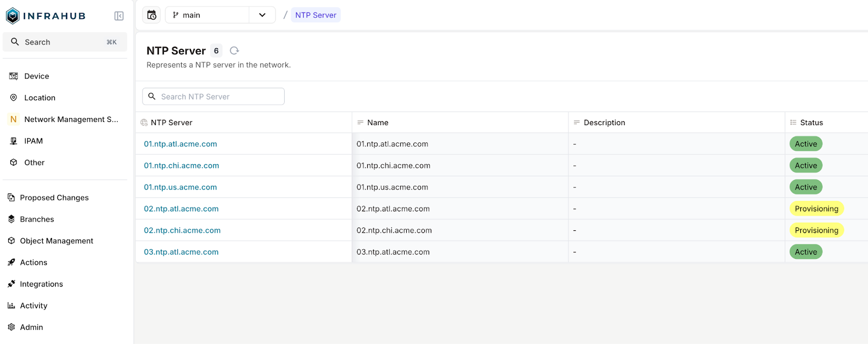The image size is (868, 344).
Task: Click the Status column header
Action: [826, 122]
